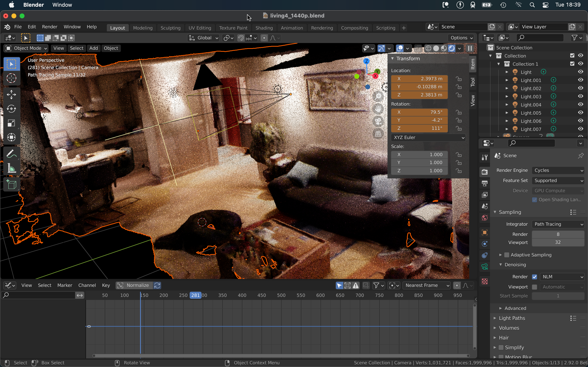Viewport: 588px width, 367px height.
Task: Hide the Light.003 object
Action: (580, 96)
